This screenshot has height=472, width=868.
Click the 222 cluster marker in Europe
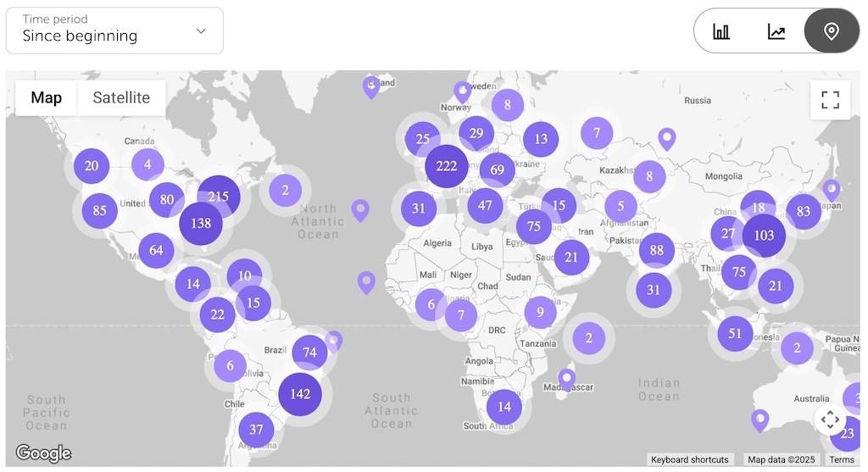pos(447,166)
